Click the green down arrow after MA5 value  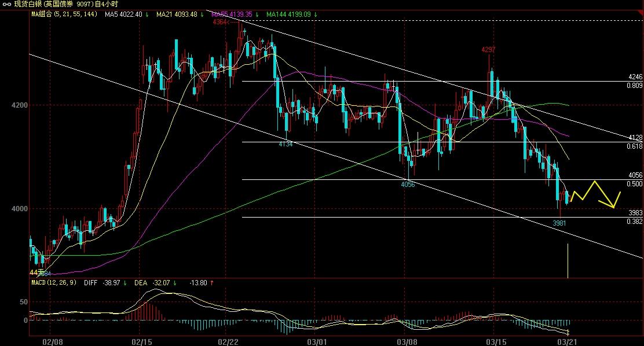click(147, 14)
